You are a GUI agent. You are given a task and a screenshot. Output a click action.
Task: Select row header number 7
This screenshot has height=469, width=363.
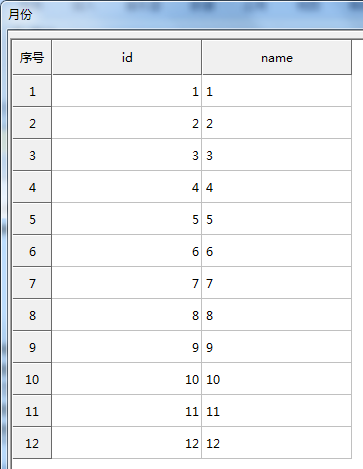[32, 283]
